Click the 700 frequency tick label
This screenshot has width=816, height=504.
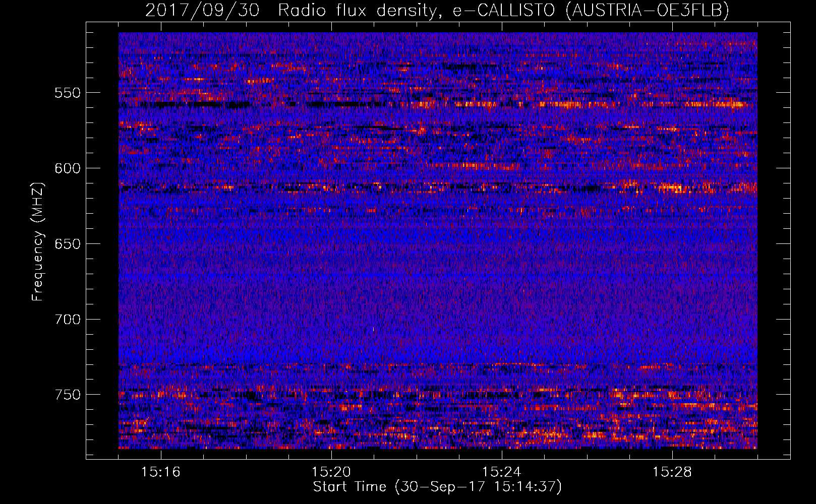[67, 320]
